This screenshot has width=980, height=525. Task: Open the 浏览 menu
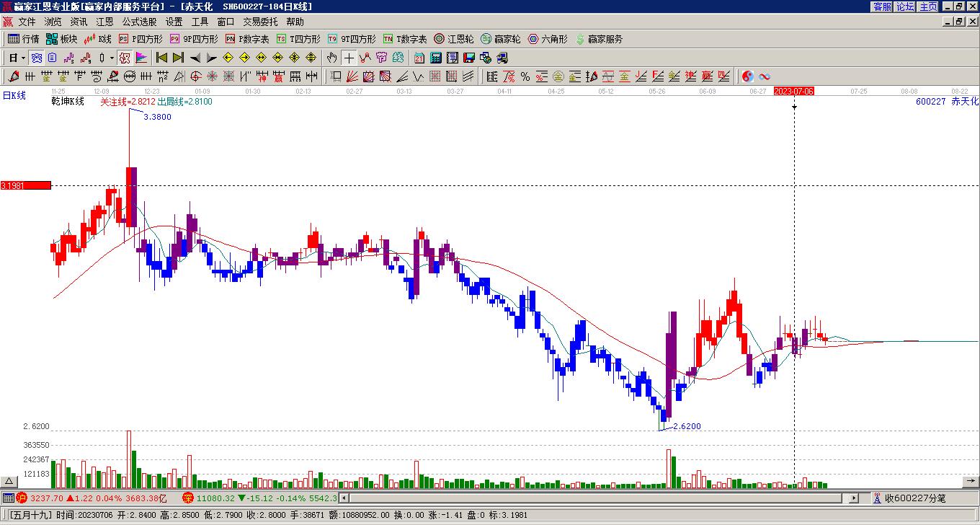[x=53, y=22]
